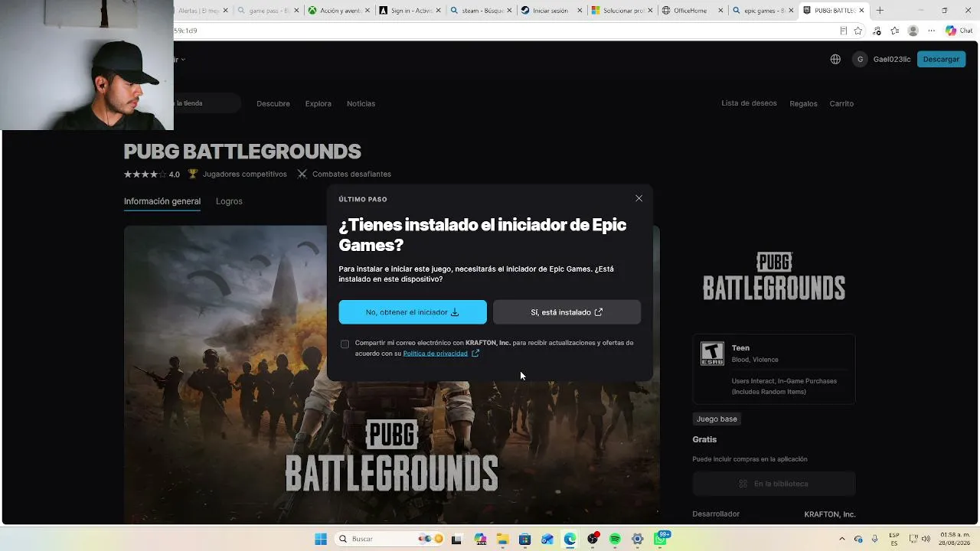This screenshot has width=980, height=551.
Task: Open the browser extensions icon
Action: pyautogui.click(x=877, y=31)
